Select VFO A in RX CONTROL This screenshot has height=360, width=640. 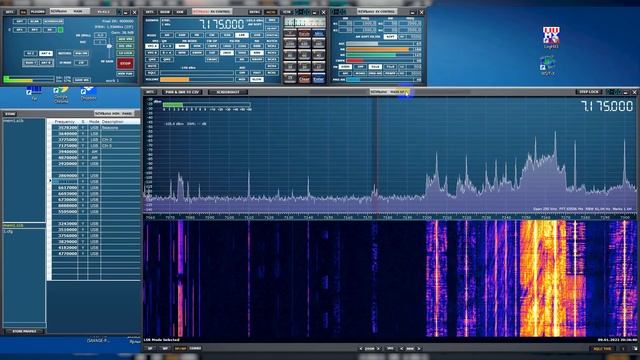pyautogui.click(x=152, y=46)
